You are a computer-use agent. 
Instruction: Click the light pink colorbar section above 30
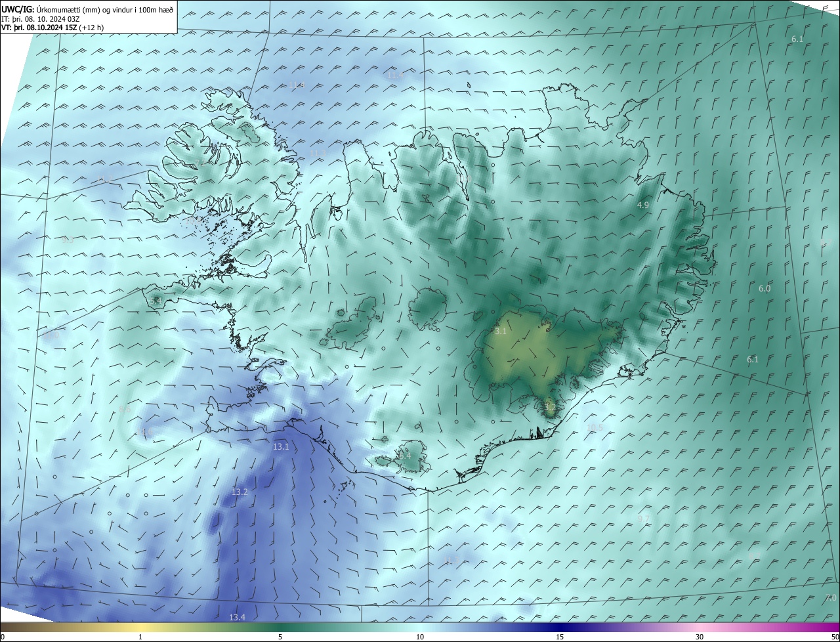pos(700,627)
